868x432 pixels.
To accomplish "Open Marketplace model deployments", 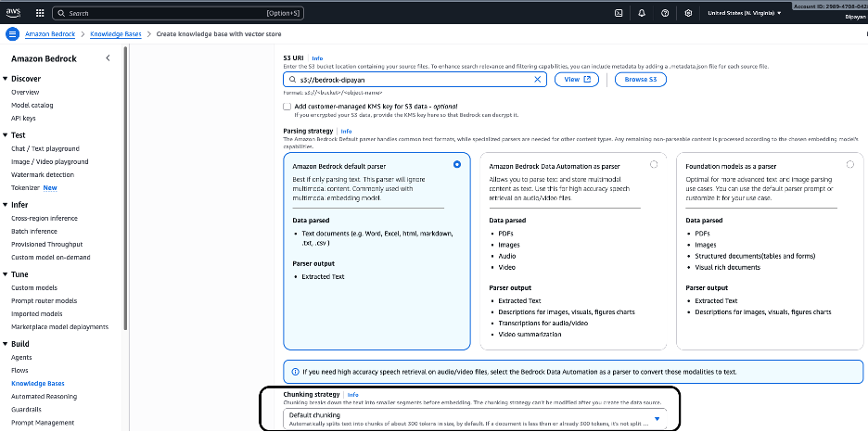I will [59, 327].
